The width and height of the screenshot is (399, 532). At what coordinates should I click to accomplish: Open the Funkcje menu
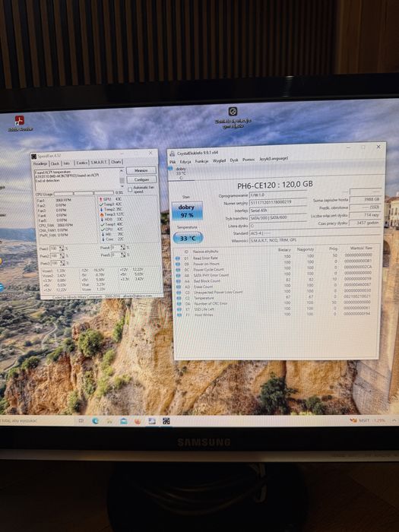[201, 161]
